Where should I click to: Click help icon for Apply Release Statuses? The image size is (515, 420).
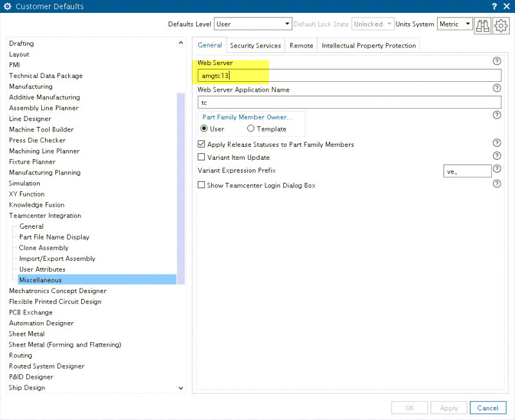[x=497, y=142]
